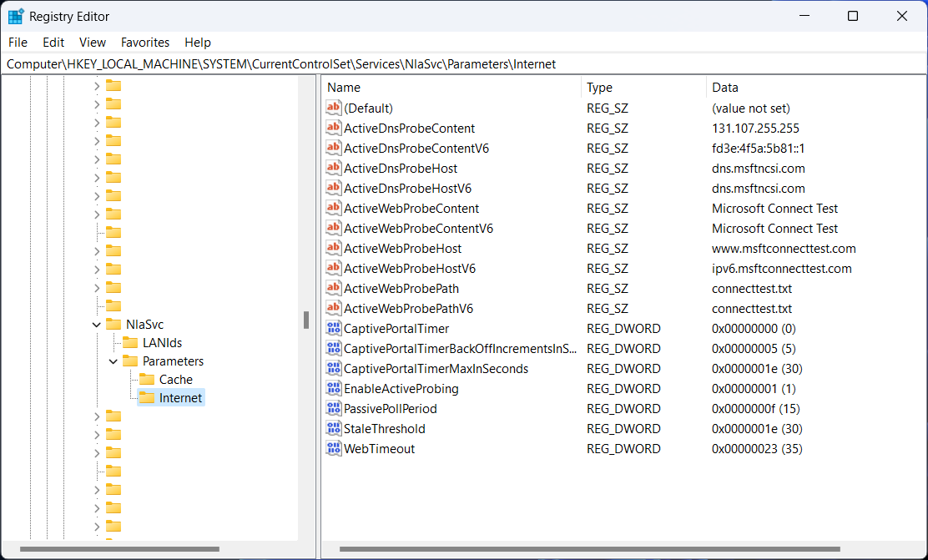Click the REG_SZ icon beside ActiveDnsProbeHost
Viewport: 928px width, 560px height.
coord(333,168)
